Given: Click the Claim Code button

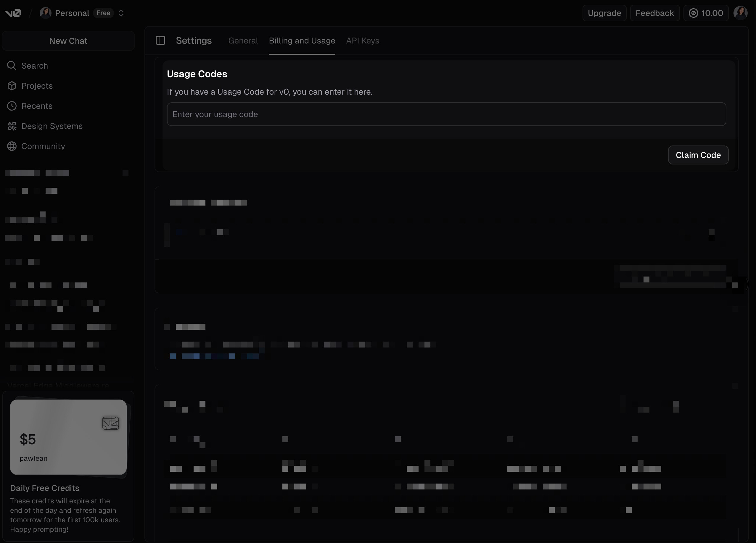Looking at the screenshot, I should [698, 155].
